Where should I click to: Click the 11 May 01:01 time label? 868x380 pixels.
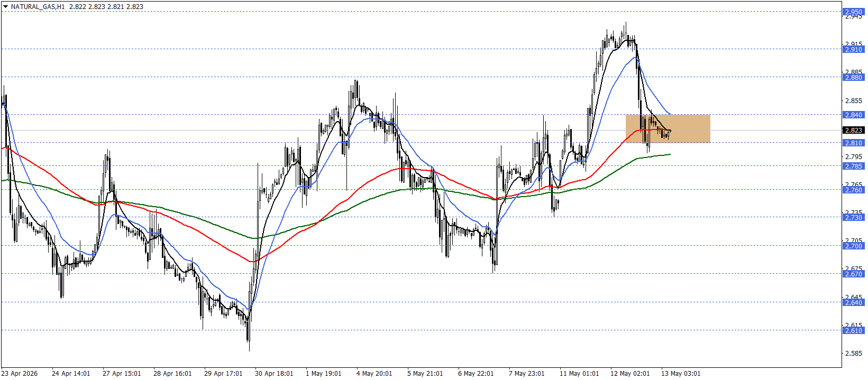(579, 373)
